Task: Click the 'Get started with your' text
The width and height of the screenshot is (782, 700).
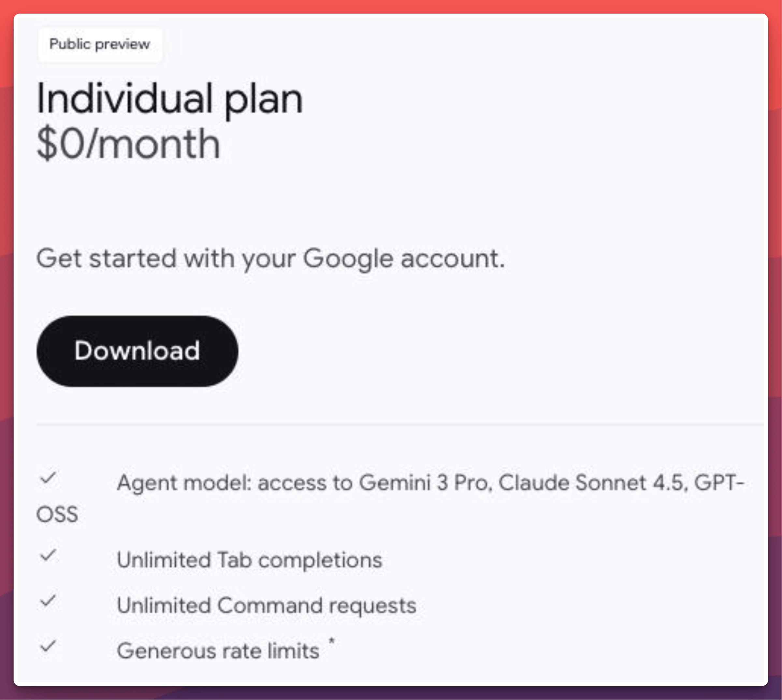Action: [x=166, y=258]
